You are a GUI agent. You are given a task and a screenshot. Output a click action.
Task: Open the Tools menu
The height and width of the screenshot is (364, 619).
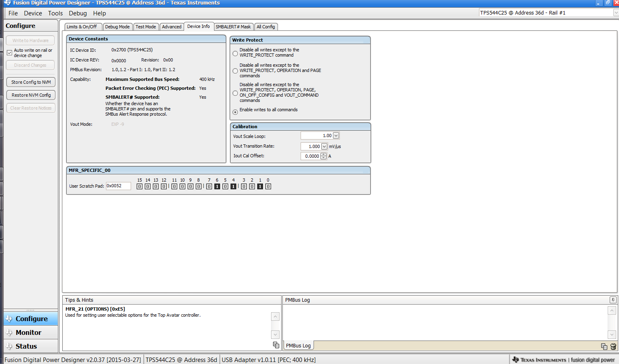point(55,13)
